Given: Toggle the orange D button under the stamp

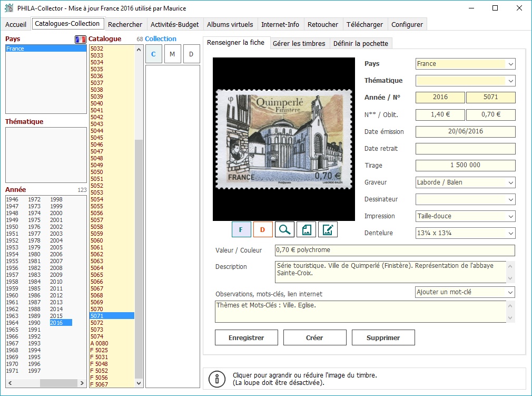Looking at the screenshot, I should tap(263, 229).
